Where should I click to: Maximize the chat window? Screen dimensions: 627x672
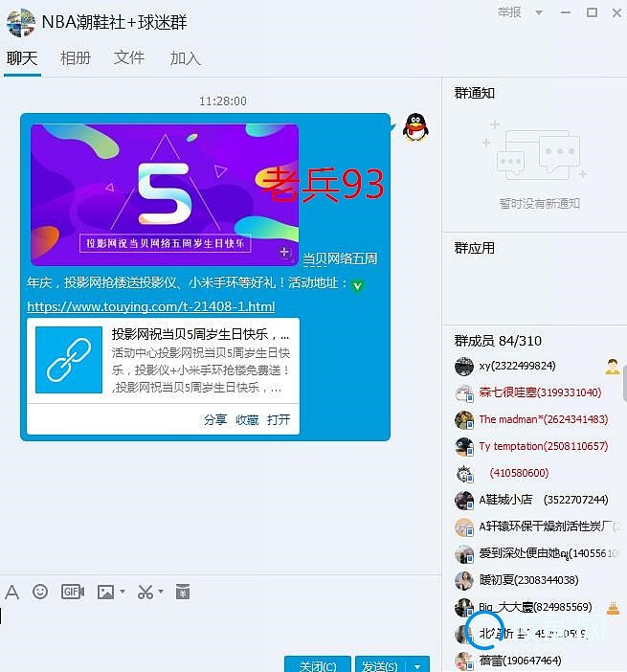[592, 12]
